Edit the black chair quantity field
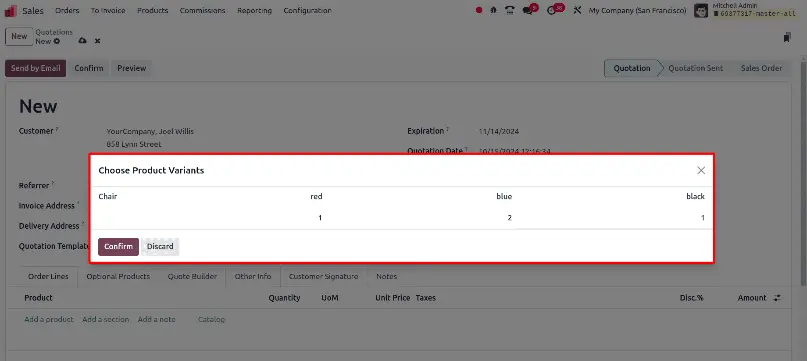The height and width of the screenshot is (361, 807). [x=611, y=218]
